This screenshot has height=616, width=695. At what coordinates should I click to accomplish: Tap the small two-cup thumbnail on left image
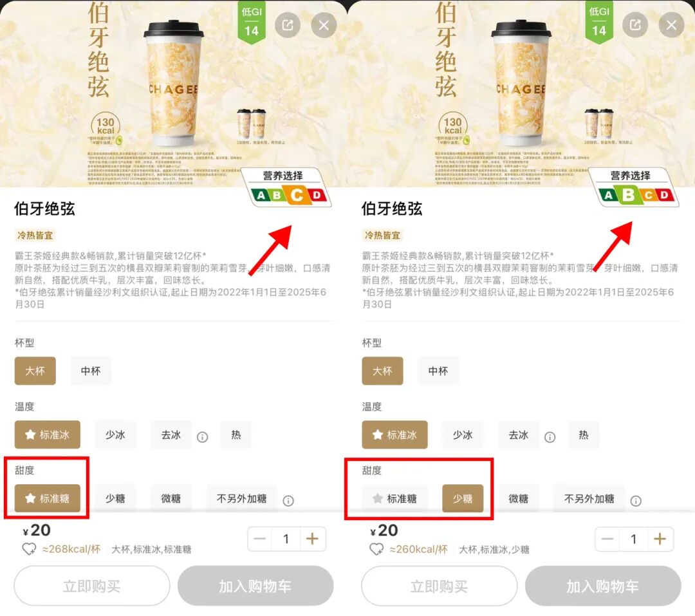pyautogui.click(x=252, y=124)
